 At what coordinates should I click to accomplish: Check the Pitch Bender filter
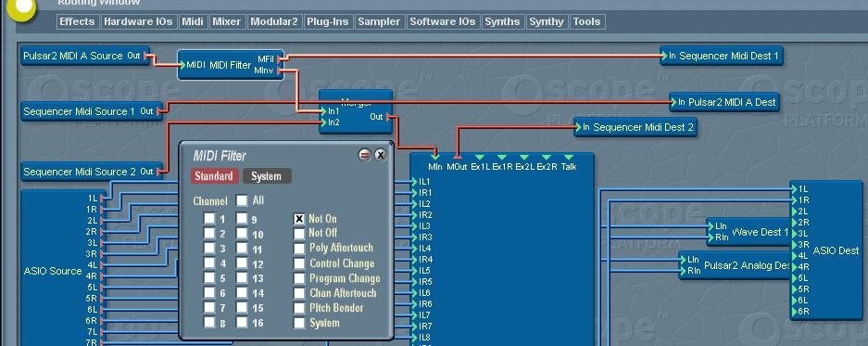tap(299, 307)
